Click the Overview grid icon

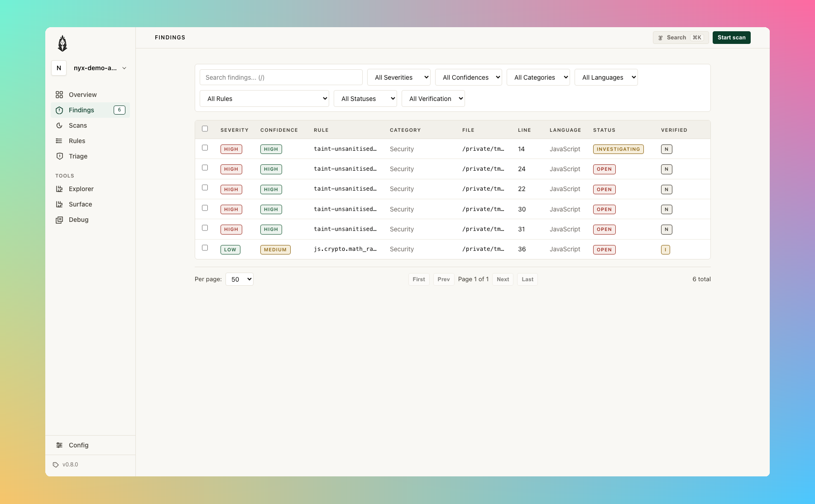(59, 95)
